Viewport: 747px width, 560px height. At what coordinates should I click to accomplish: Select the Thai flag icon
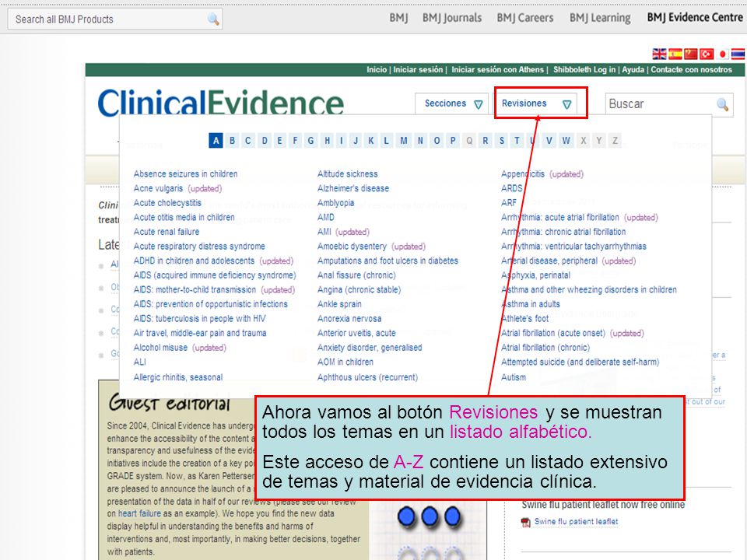[x=738, y=54]
